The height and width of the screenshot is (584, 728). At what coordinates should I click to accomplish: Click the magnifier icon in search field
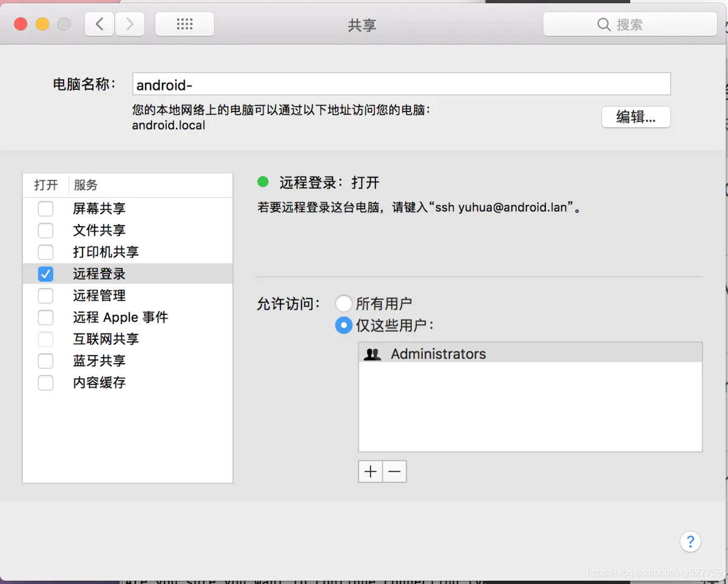coord(604,25)
